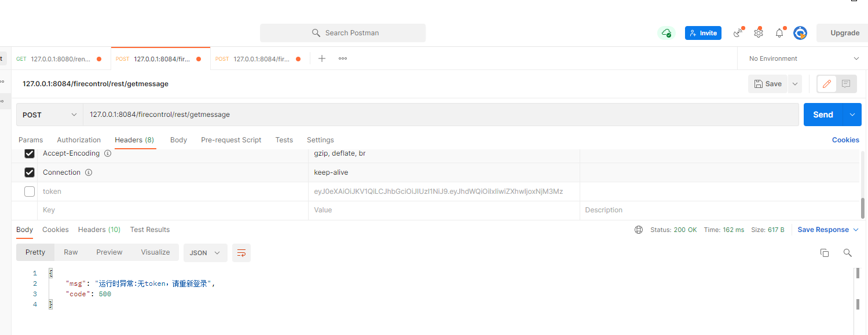Click the empty Description header field
Screen dimensions: 868x335
pyautogui.click(x=719, y=210)
